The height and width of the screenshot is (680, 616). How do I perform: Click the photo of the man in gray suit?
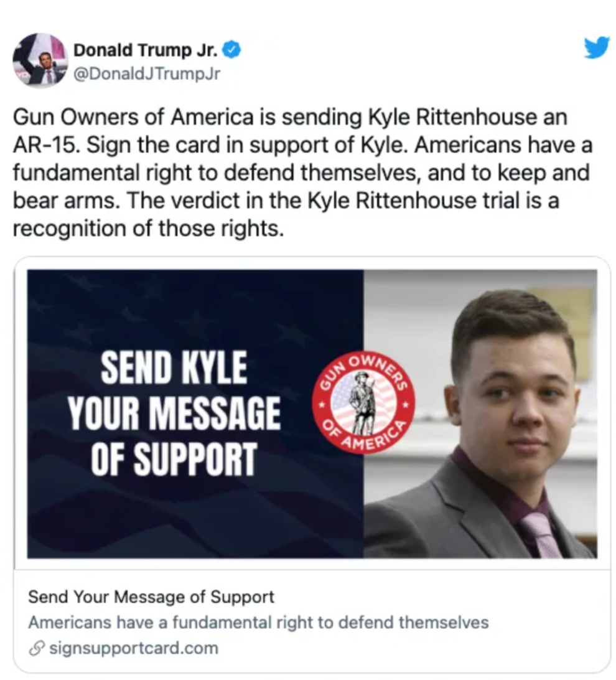click(x=480, y=413)
